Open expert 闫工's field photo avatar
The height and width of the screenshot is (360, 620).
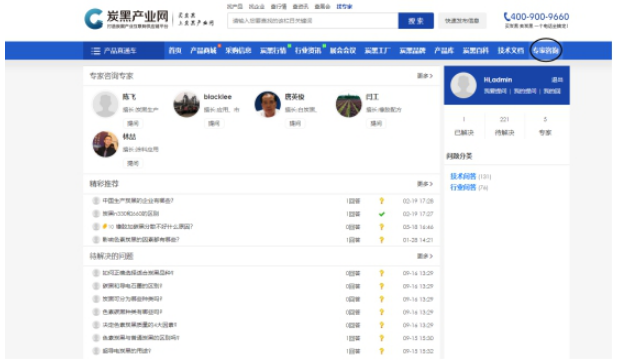[x=348, y=104]
